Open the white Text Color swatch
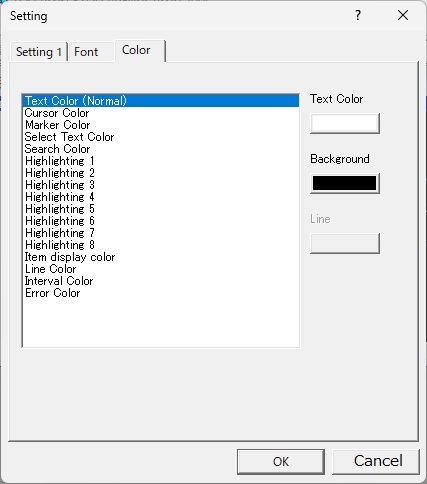The image size is (427, 484). [x=345, y=124]
